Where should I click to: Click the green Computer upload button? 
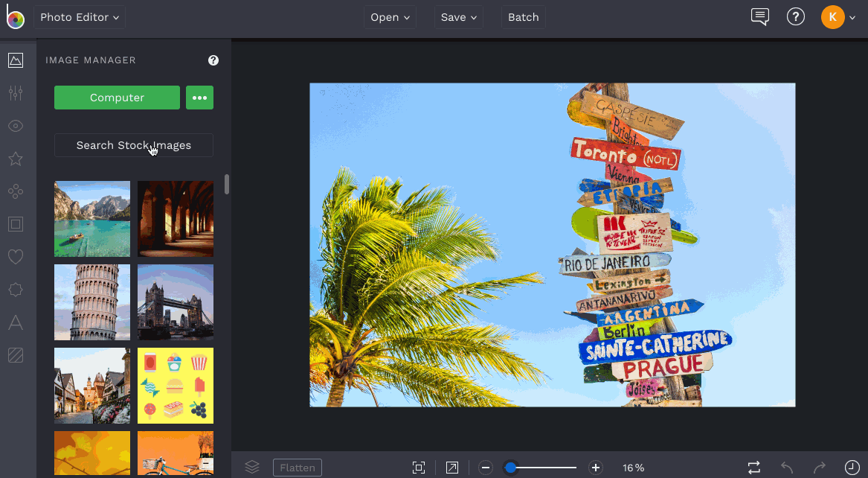pos(117,98)
